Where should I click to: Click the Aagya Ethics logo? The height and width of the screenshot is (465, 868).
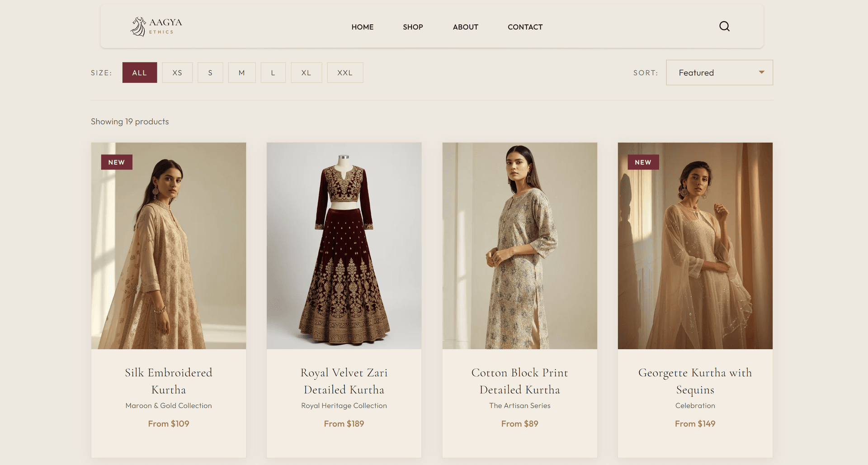coord(156,27)
